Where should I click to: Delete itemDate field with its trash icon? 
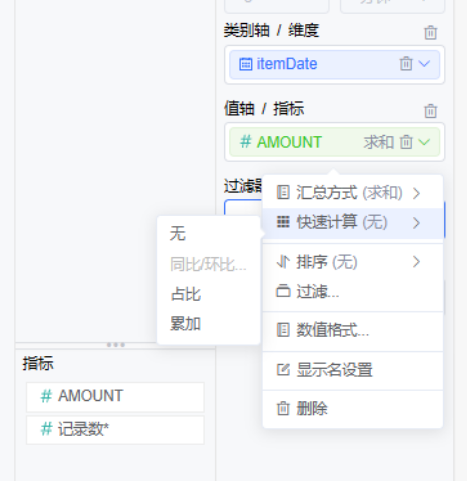(406, 63)
